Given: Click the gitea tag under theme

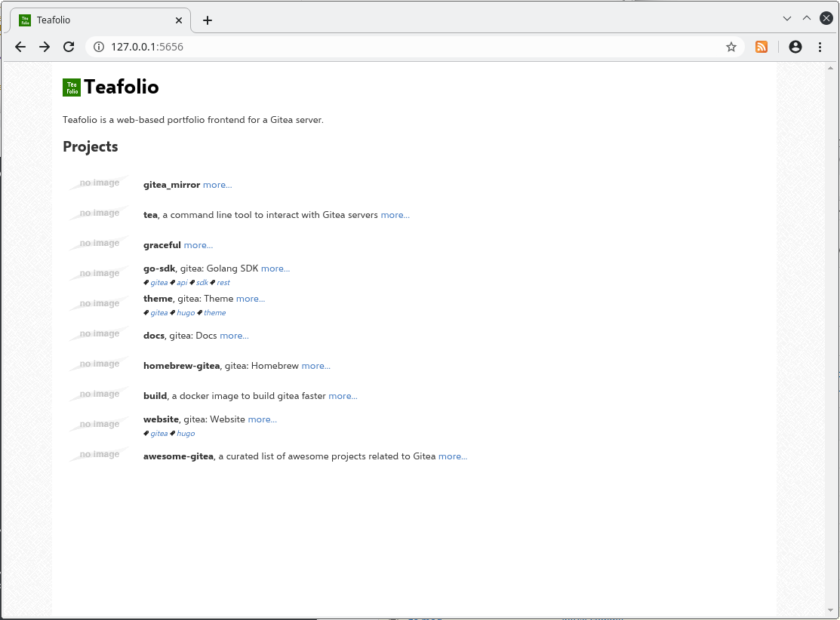Looking at the screenshot, I should pyautogui.click(x=159, y=313).
